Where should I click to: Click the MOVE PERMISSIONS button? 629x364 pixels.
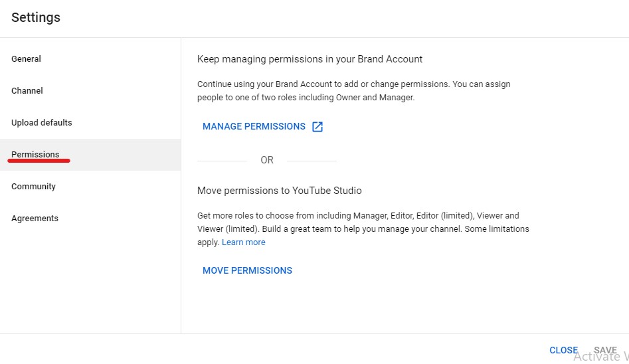[247, 270]
